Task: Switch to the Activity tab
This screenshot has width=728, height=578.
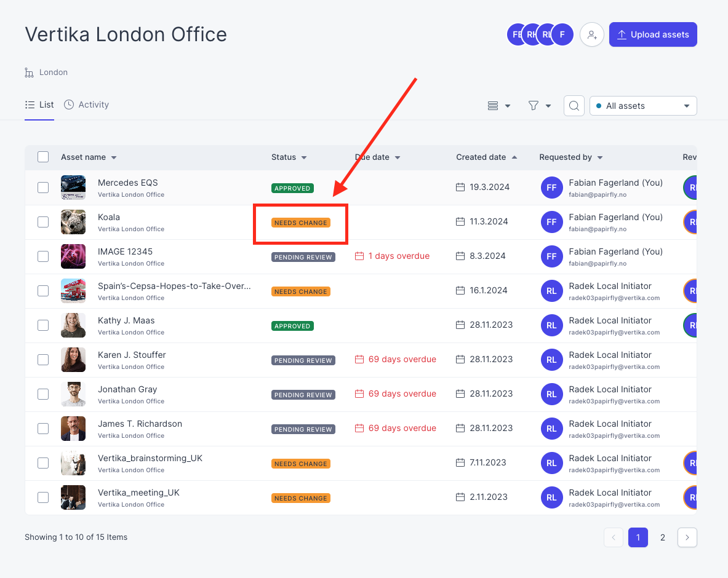Action: pyautogui.click(x=86, y=105)
